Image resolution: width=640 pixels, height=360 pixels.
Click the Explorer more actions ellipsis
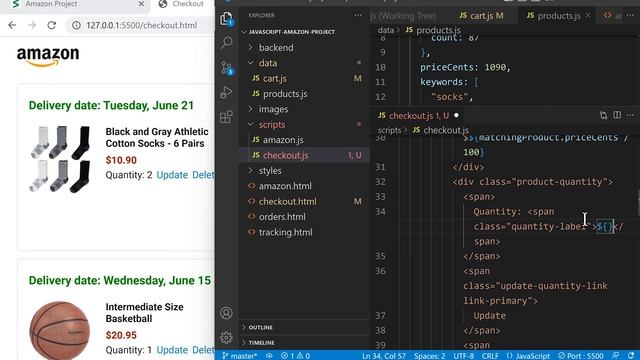pyautogui.click(x=358, y=16)
